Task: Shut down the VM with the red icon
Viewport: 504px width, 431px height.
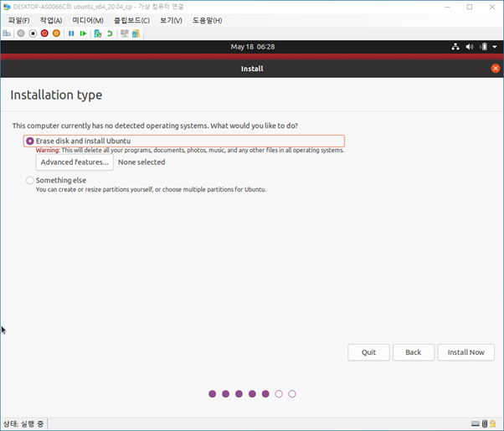Action: (44, 33)
